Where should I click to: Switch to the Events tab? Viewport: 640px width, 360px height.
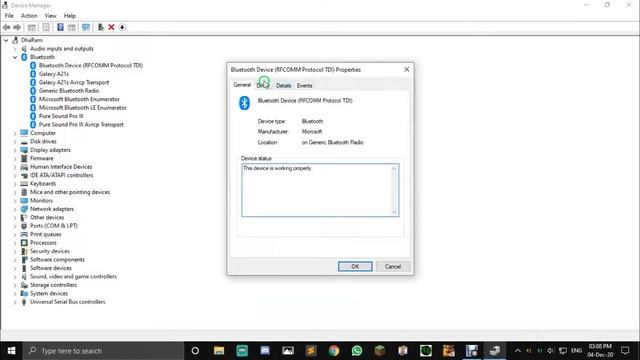304,85
